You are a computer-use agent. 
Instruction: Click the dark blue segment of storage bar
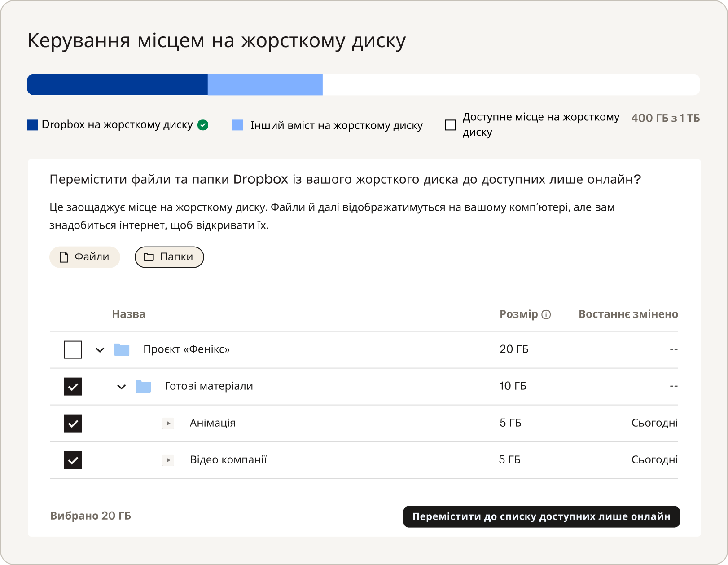click(117, 84)
